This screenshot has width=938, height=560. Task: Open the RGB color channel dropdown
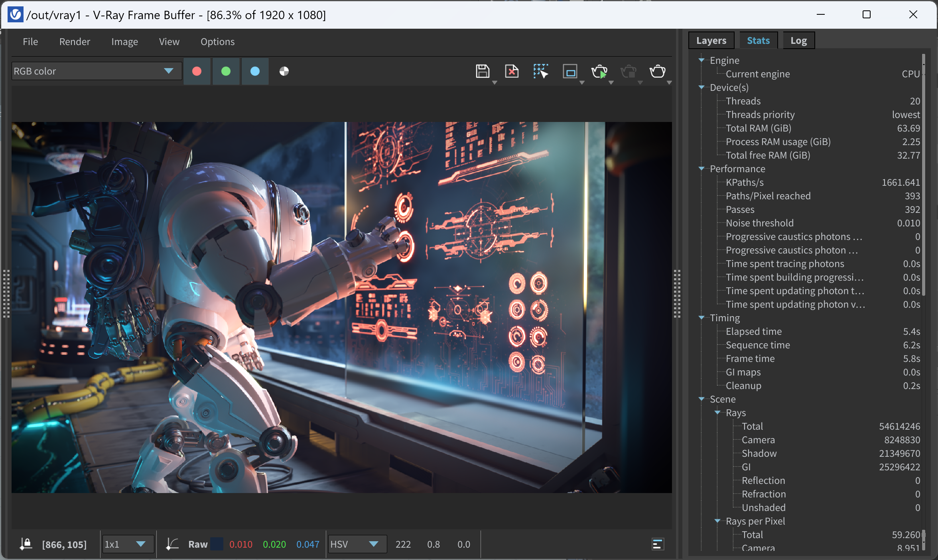[x=97, y=71]
